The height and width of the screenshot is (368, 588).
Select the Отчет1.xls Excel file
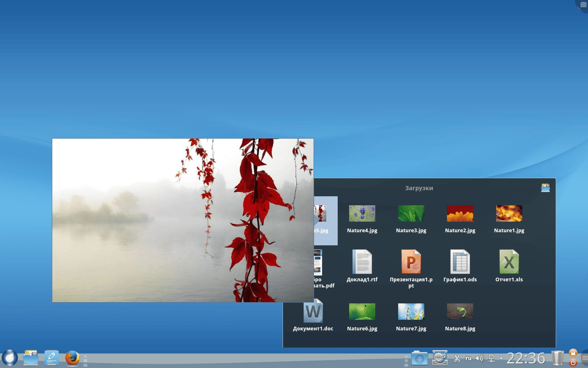(509, 266)
